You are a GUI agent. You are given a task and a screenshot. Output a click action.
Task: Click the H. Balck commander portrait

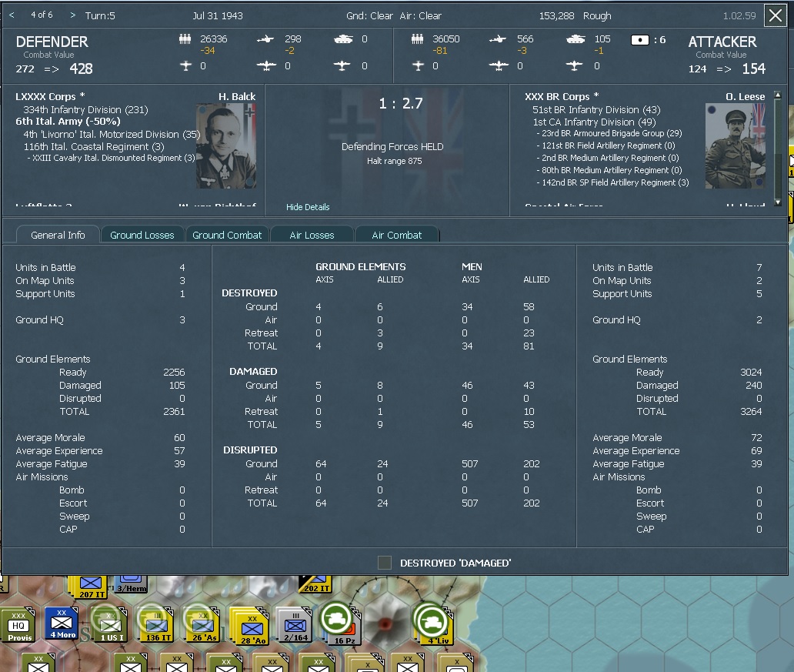pos(224,146)
